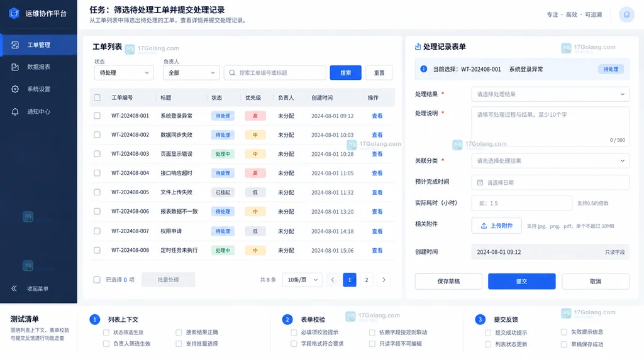Click 待处理 status tag of WT-202408-001 row

pos(223,116)
